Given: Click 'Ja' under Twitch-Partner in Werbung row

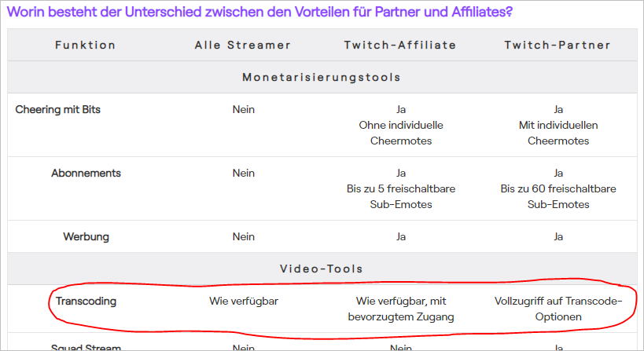Looking at the screenshot, I should coord(558,236).
